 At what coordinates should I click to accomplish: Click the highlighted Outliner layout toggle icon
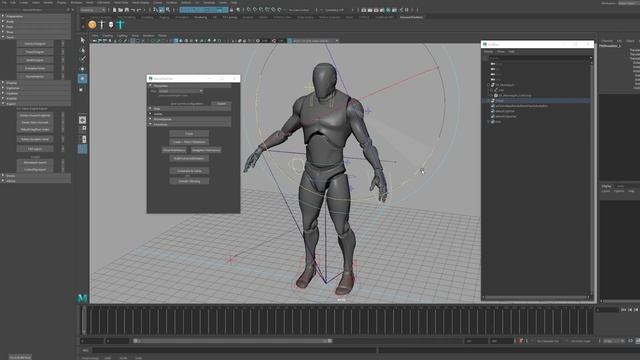point(82,149)
